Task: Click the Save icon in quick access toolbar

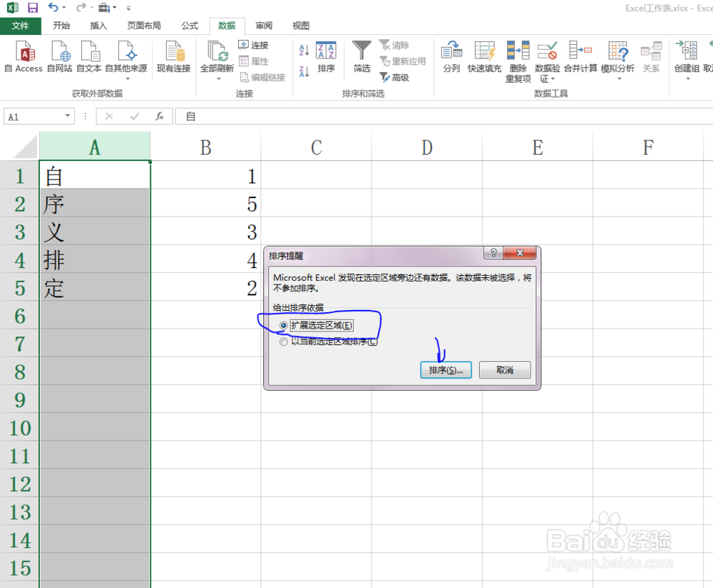Action: 32,8
